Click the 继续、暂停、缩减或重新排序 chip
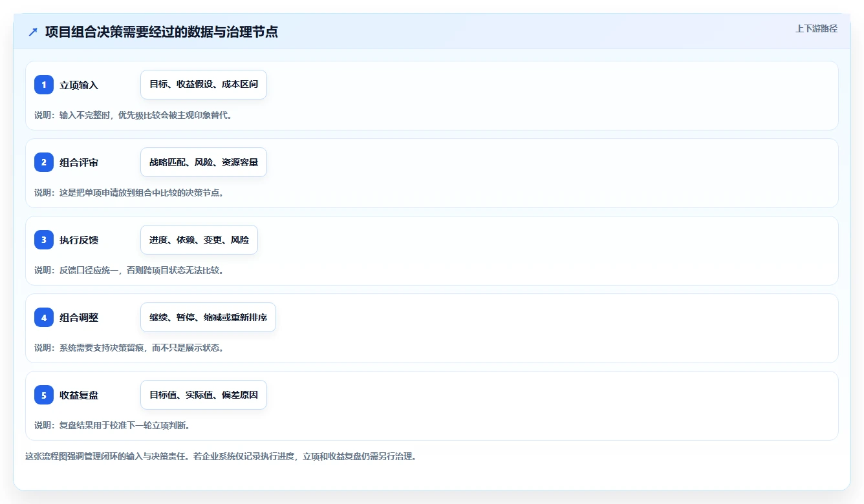 point(208,317)
